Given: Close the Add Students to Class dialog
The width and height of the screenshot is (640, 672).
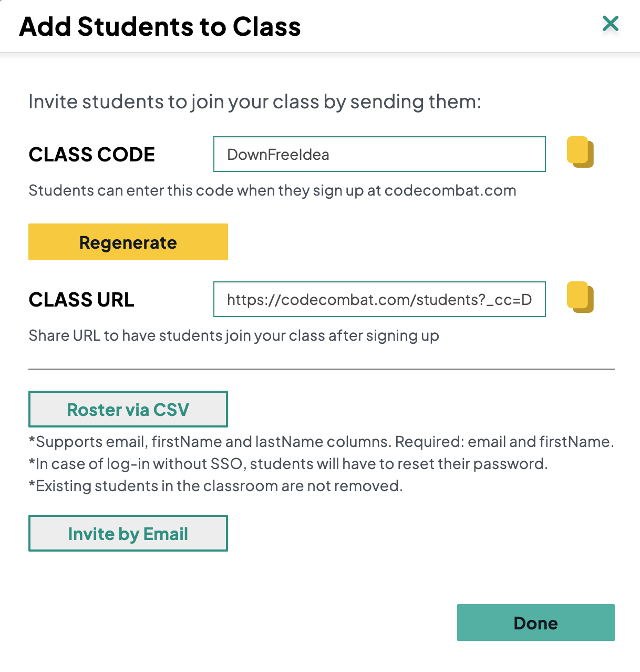Looking at the screenshot, I should [x=610, y=24].
